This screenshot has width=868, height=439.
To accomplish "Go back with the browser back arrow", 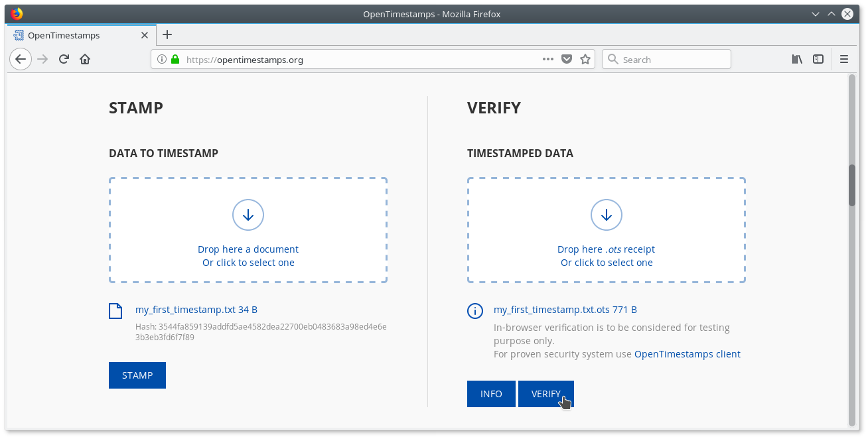I will 21,59.
